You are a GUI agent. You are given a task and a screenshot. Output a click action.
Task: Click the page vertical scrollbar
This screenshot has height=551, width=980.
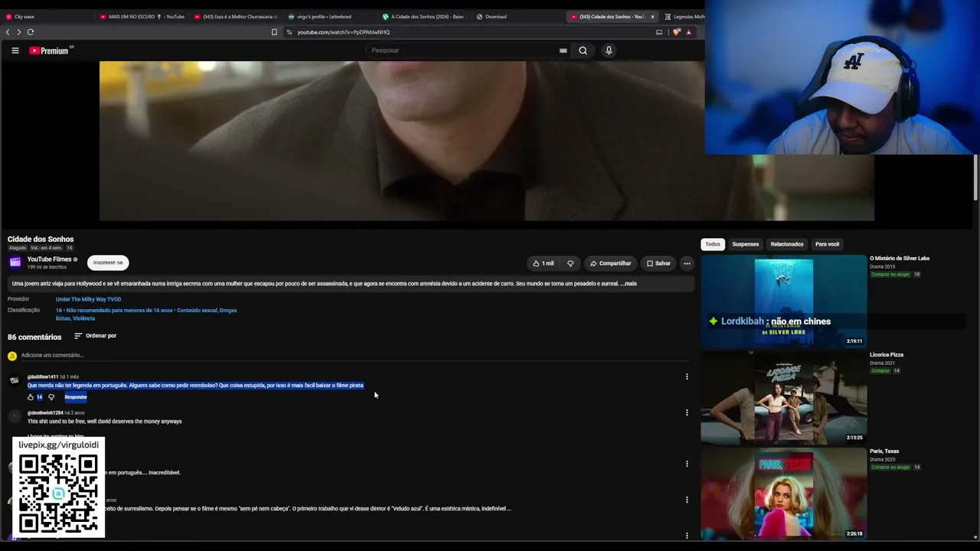click(x=975, y=178)
